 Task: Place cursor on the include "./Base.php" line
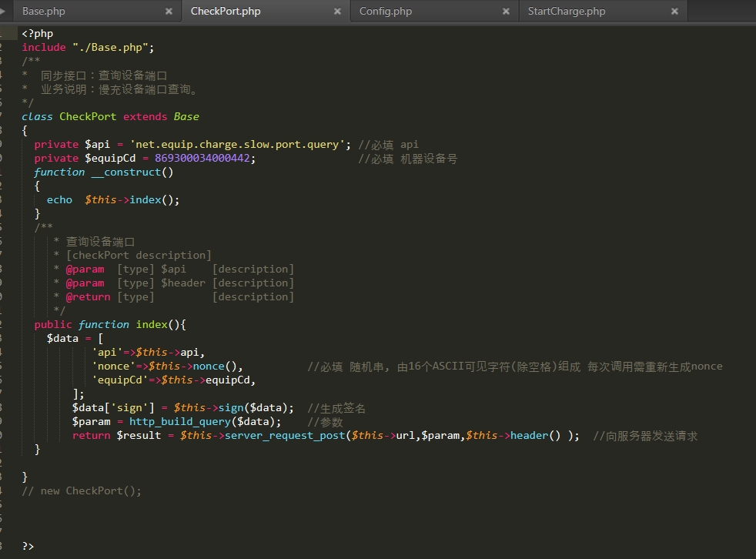(x=88, y=48)
